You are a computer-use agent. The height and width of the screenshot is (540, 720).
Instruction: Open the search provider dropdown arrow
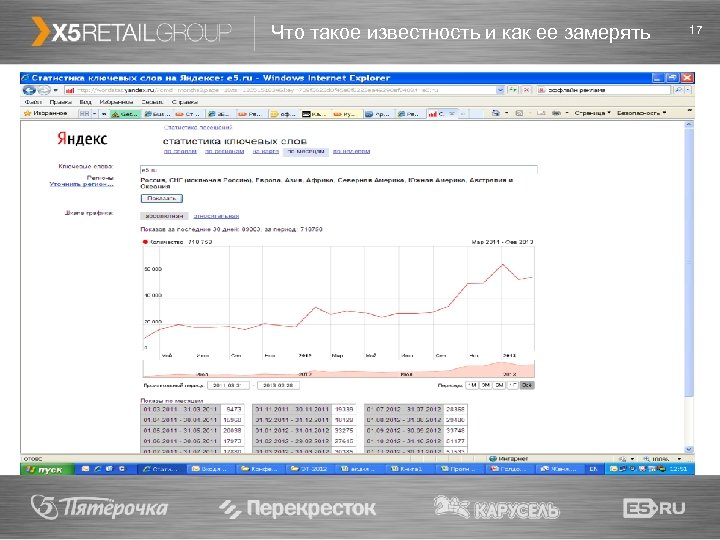(x=688, y=90)
